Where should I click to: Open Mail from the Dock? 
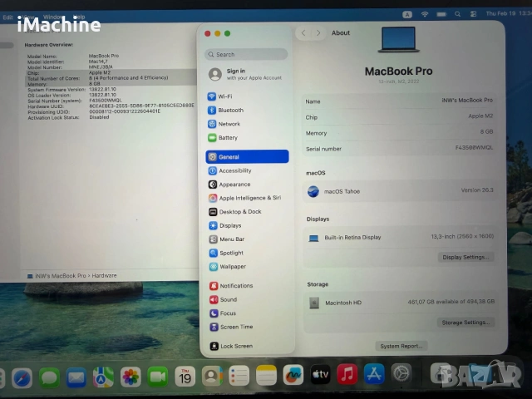(76, 377)
